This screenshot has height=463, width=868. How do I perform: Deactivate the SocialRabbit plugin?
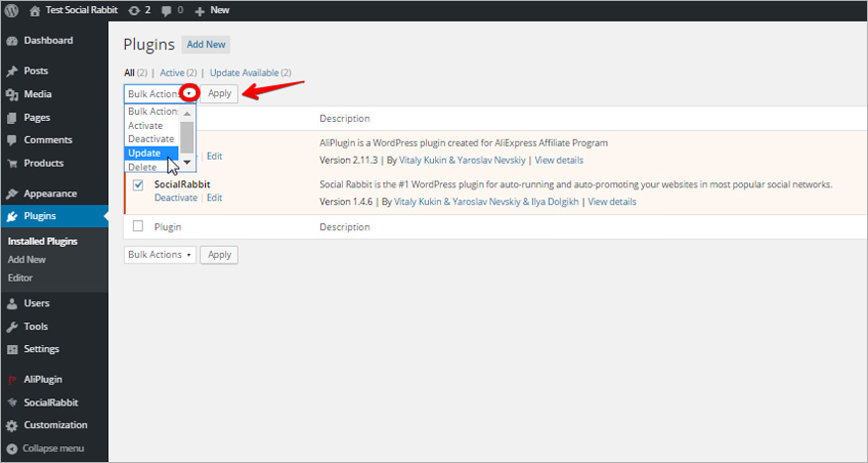coord(176,197)
